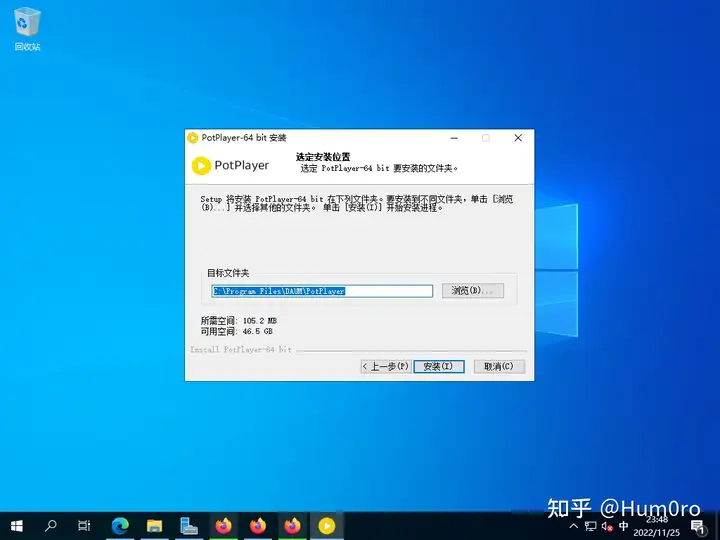Click the 可用空间: 46.5 GB text
Screen dimensions: 720x540
pos(237,331)
